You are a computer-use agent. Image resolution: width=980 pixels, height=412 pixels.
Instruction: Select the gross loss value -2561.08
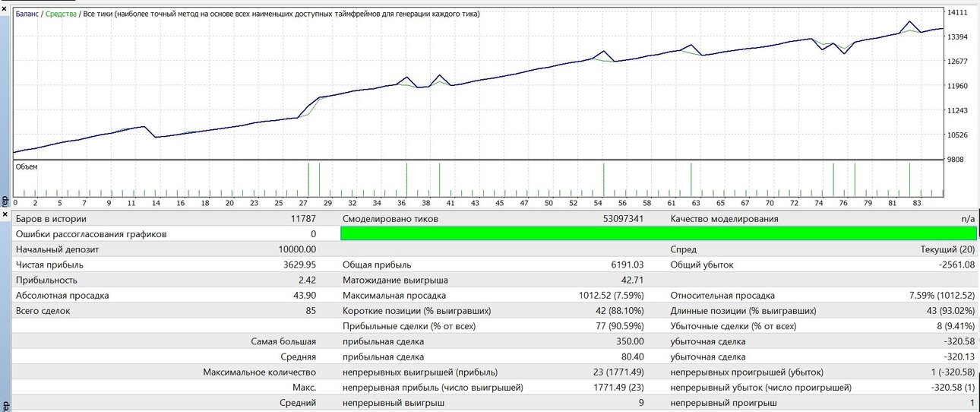[x=956, y=265]
